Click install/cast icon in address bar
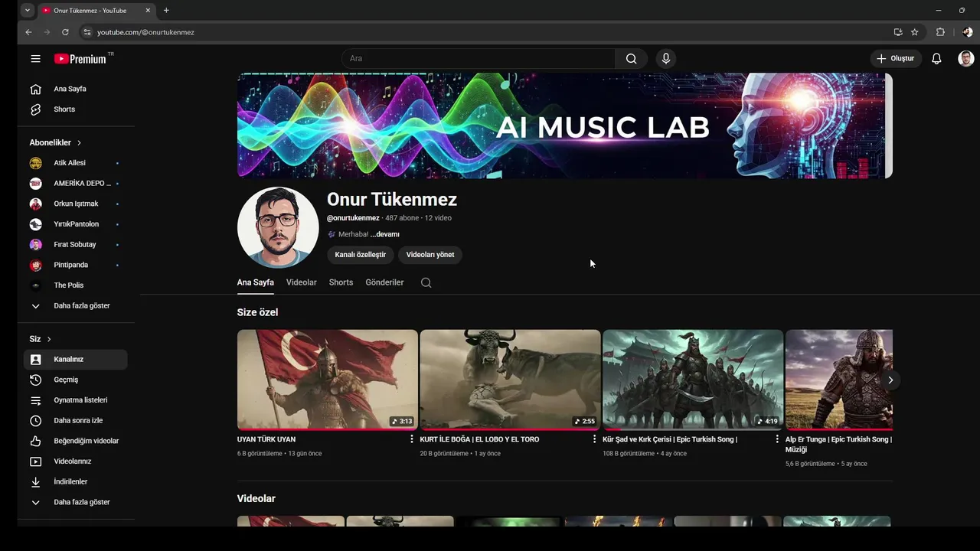This screenshot has height=551, width=980. point(898,32)
